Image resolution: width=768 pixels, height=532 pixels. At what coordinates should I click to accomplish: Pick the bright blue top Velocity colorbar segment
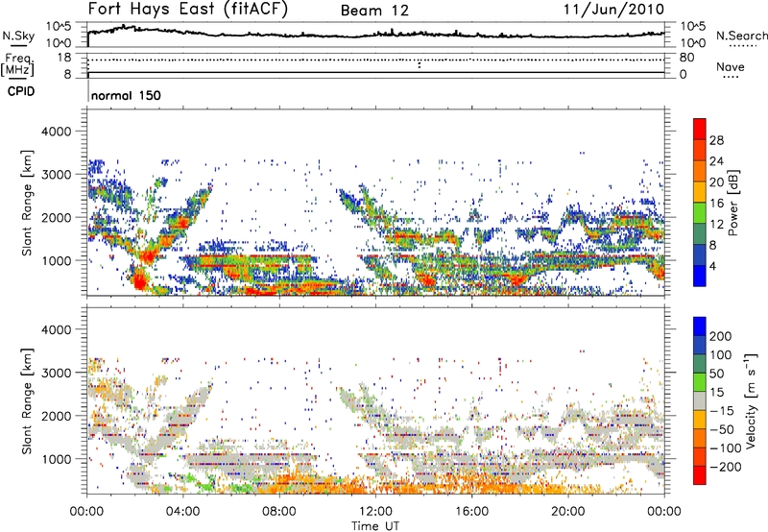[x=700, y=326]
